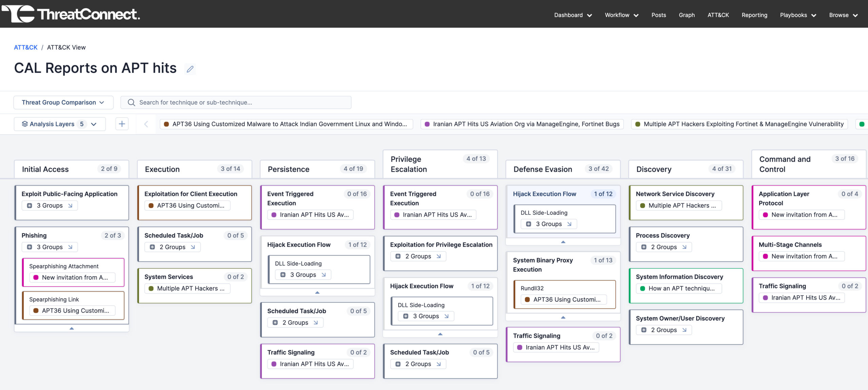Expand 3 Groups arrow in Persistence DLL Side-Loading
868x390 pixels.
tap(323, 275)
